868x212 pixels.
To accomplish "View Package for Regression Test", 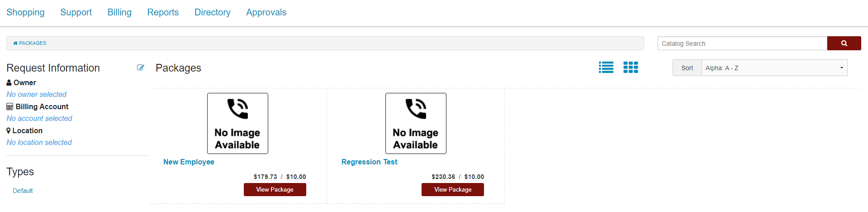I will pos(453,189).
